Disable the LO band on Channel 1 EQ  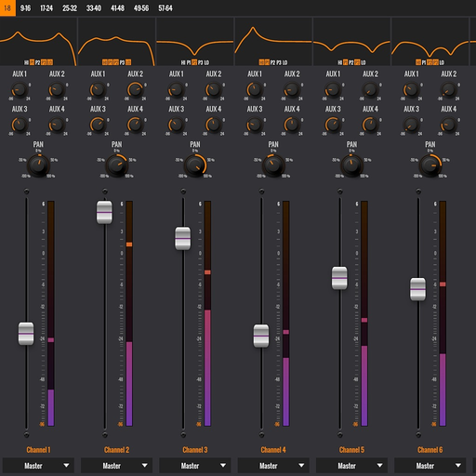[50, 62]
